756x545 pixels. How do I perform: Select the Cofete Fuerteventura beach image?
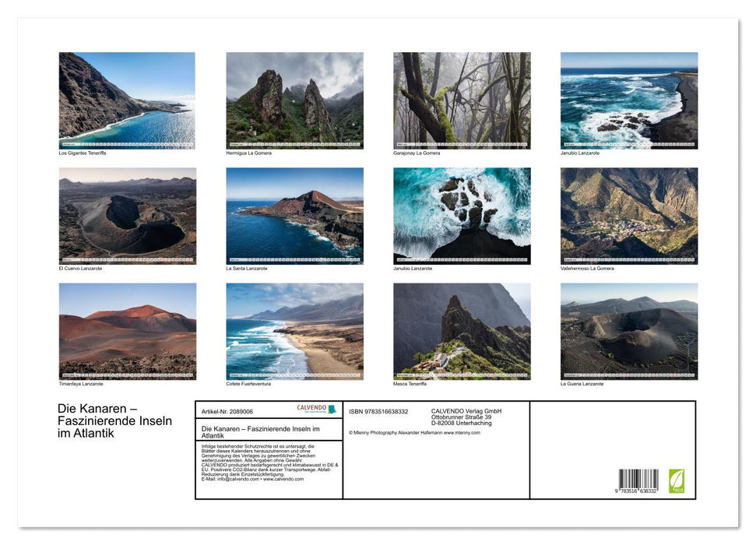(x=294, y=331)
